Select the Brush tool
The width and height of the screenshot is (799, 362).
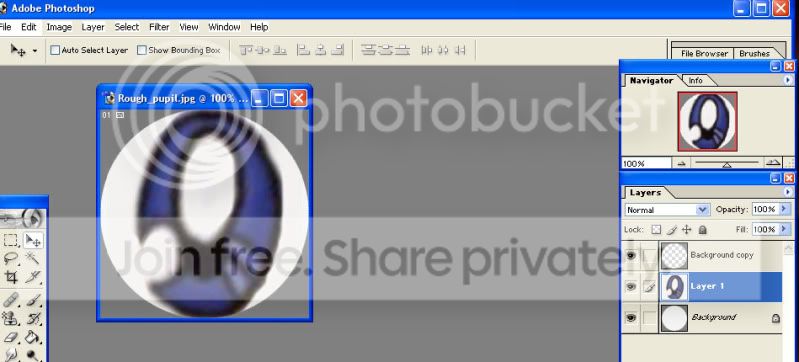[33, 300]
